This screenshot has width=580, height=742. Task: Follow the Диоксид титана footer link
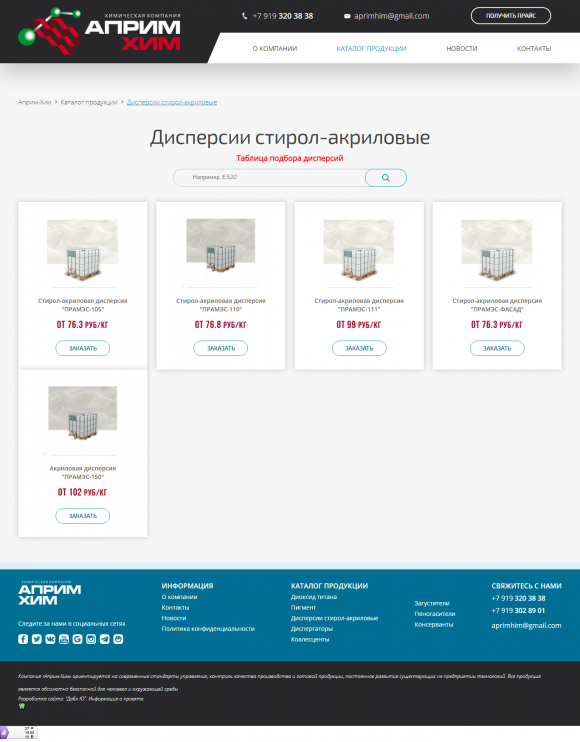pyautogui.click(x=314, y=597)
